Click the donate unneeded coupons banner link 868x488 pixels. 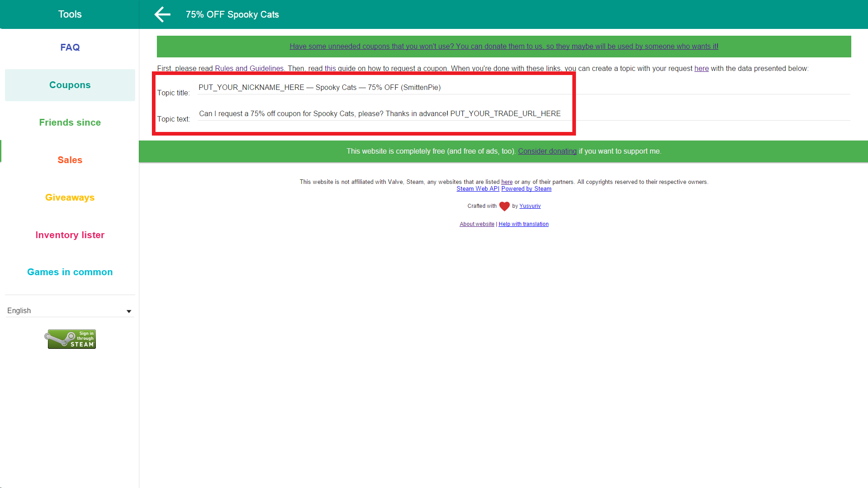504,46
